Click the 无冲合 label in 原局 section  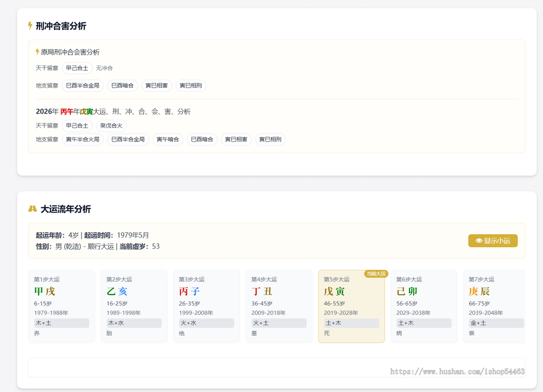pos(105,68)
